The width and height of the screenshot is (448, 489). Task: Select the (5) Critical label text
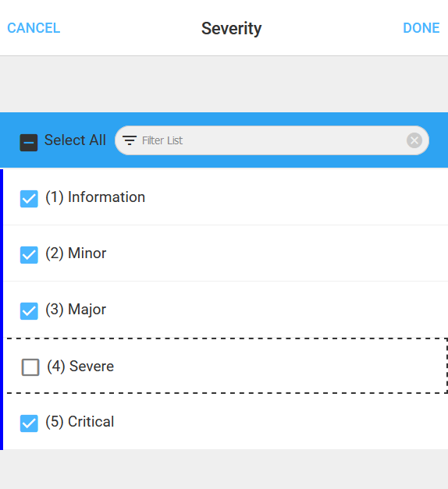click(x=80, y=422)
